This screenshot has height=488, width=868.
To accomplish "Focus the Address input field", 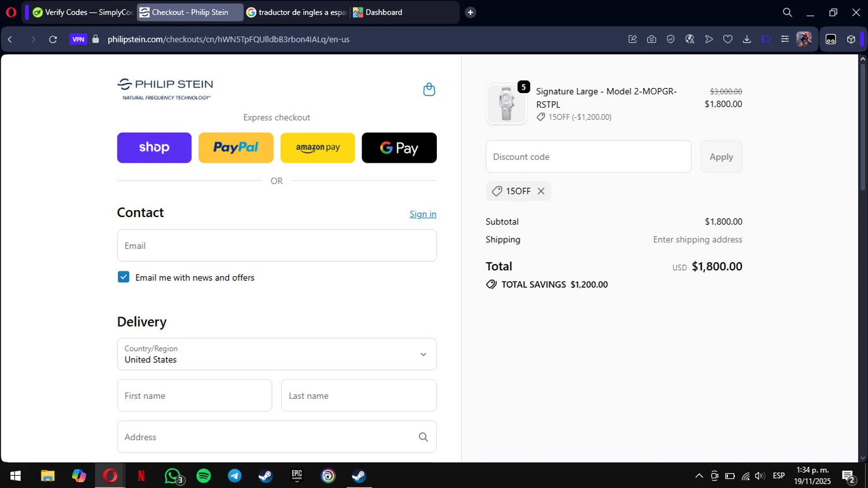I will point(277,437).
